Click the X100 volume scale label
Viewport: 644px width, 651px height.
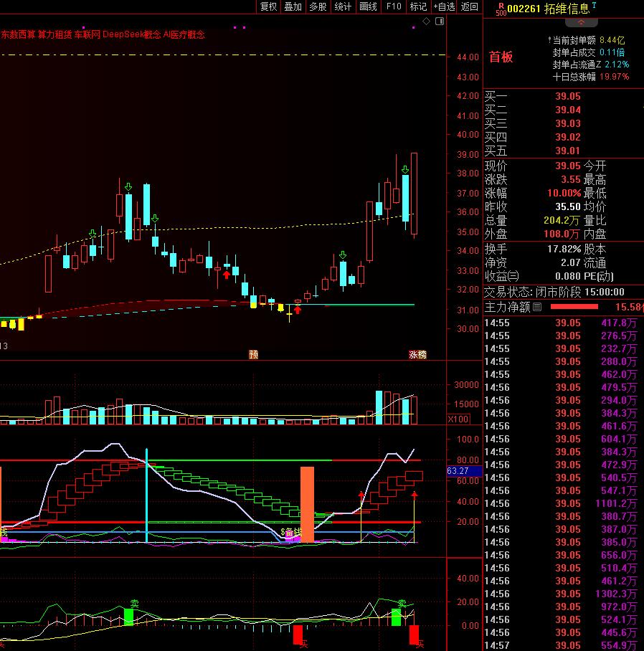(458, 419)
